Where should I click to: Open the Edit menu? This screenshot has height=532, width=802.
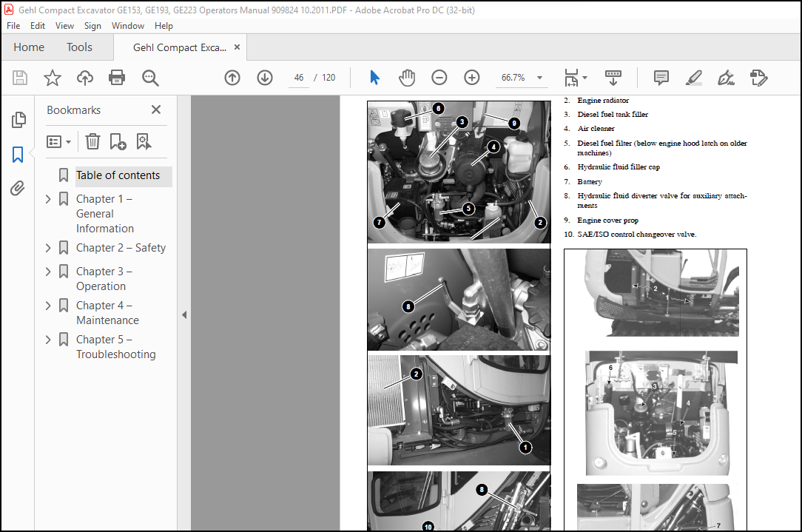pos(37,26)
